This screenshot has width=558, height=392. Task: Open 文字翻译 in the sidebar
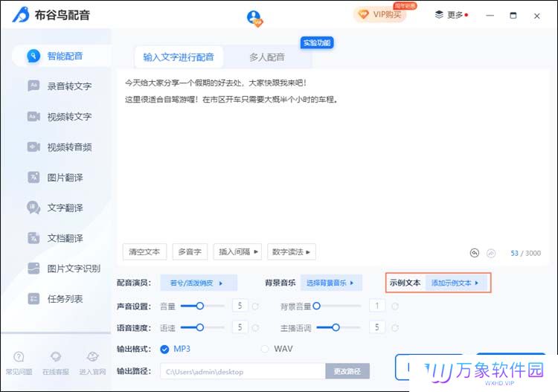[x=56, y=208]
